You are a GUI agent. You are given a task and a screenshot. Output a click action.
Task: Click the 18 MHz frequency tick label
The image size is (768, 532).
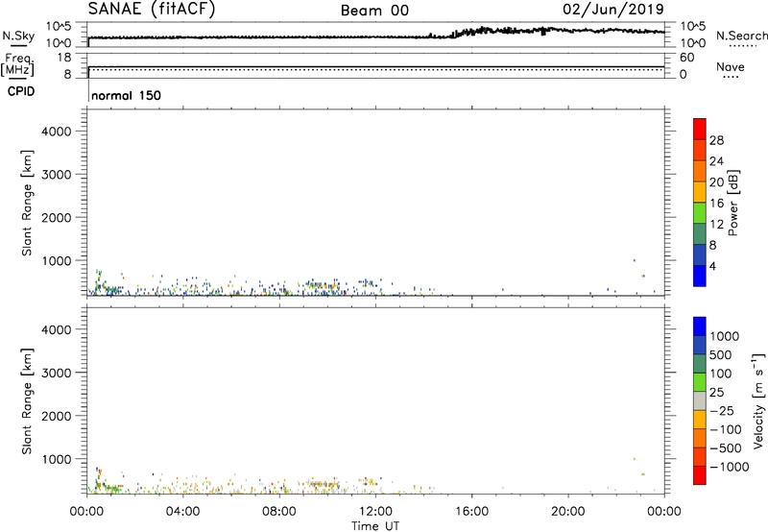(x=64, y=58)
